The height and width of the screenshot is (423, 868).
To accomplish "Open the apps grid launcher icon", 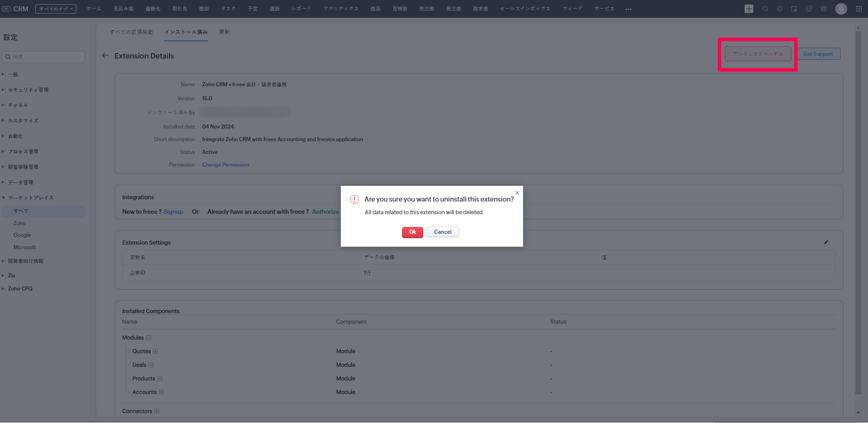I will (x=859, y=9).
